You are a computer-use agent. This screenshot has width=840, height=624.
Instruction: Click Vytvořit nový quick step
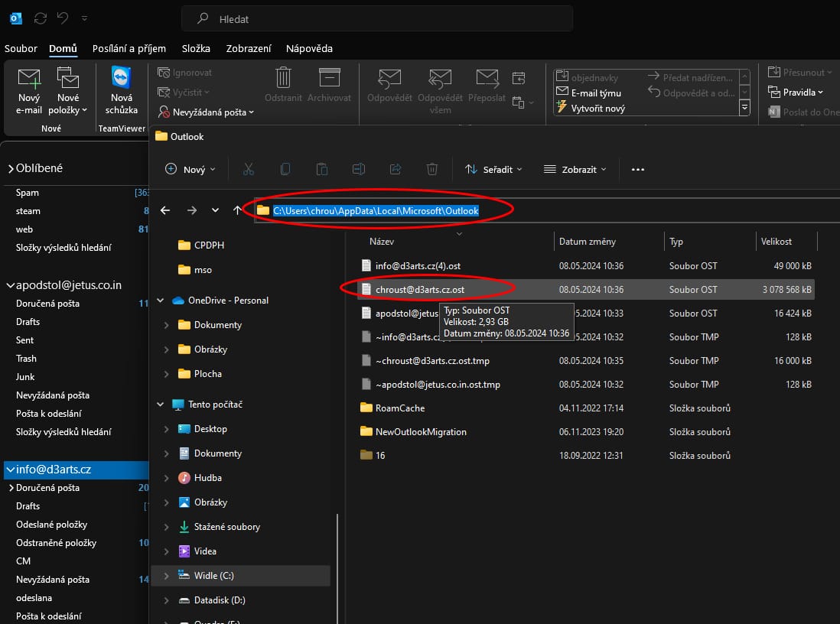591,108
